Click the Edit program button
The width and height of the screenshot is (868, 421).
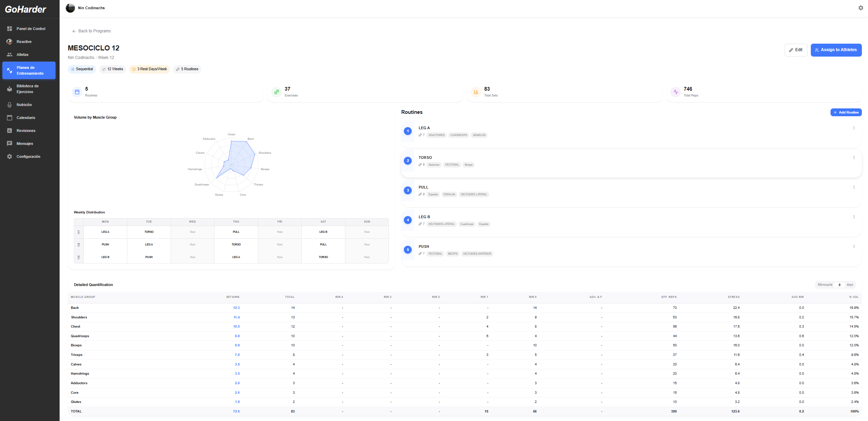(796, 50)
